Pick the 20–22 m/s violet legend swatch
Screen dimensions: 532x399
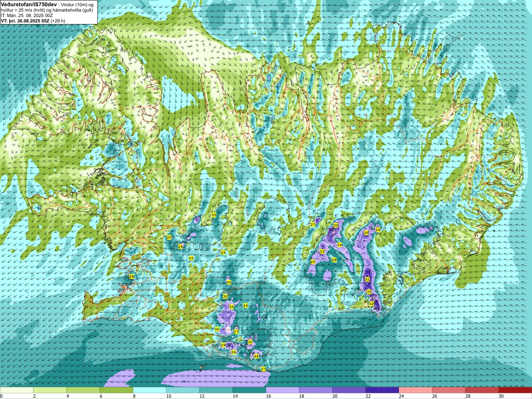349,390
